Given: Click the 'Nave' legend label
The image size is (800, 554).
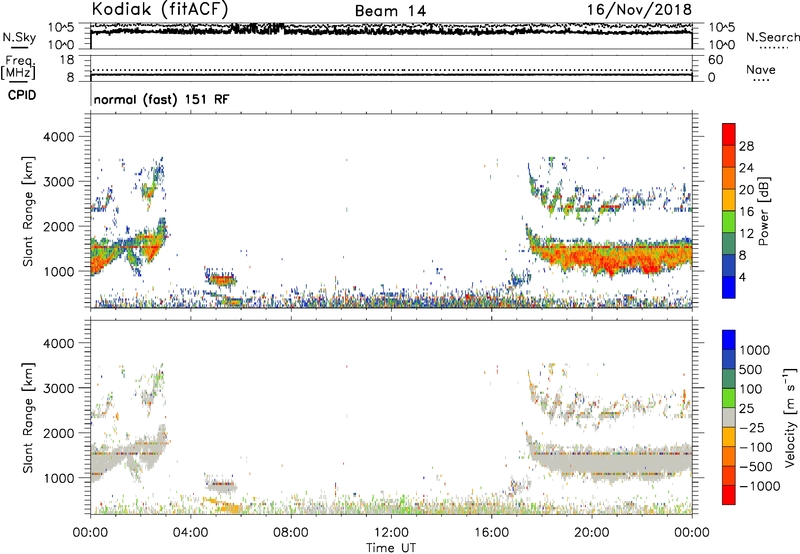Looking at the screenshot, I should pyautogui.click(x=760, y=69).
